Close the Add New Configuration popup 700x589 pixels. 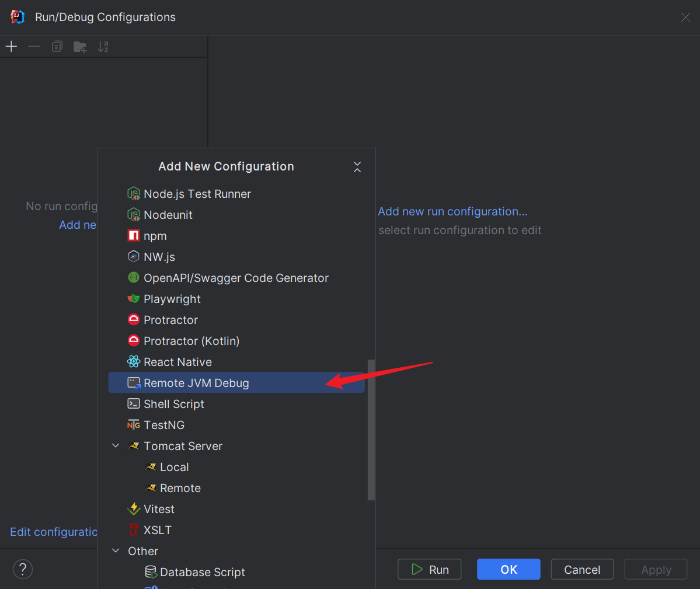pos(357,167)
